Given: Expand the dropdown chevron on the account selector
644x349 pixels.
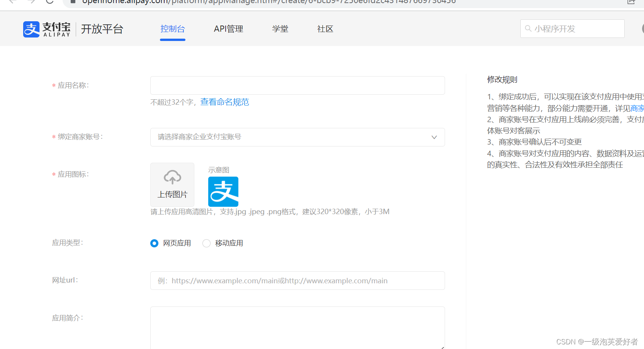Looking at the screenshot, I should 434,137.
